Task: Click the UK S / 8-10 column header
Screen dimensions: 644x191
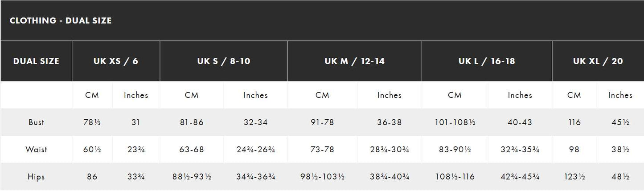Action: point(224,61)
